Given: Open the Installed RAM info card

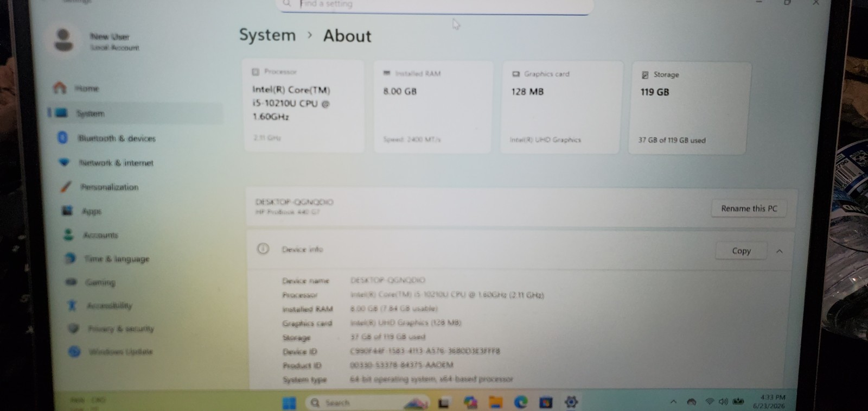Looking at the screenshot, I should pyautogui.click(x=433, y=107).
